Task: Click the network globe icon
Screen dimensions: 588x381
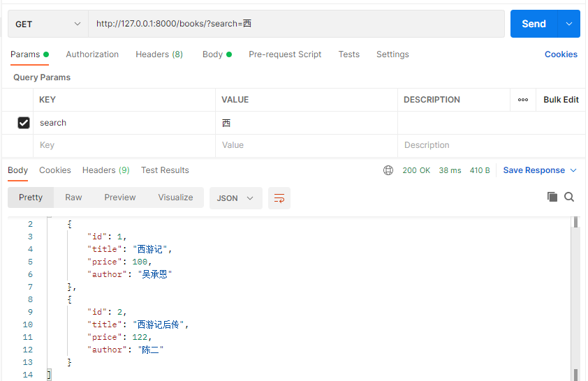Action: 388,170
